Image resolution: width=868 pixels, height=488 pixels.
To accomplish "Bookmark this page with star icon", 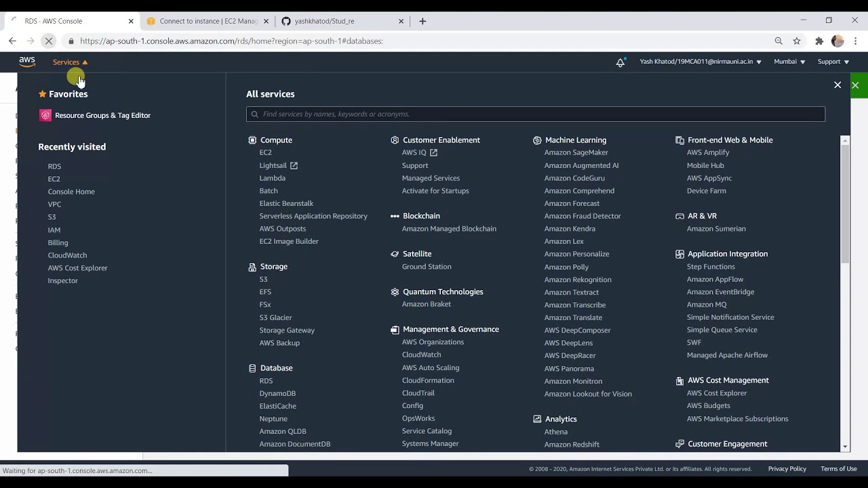I will coord(797,41).
